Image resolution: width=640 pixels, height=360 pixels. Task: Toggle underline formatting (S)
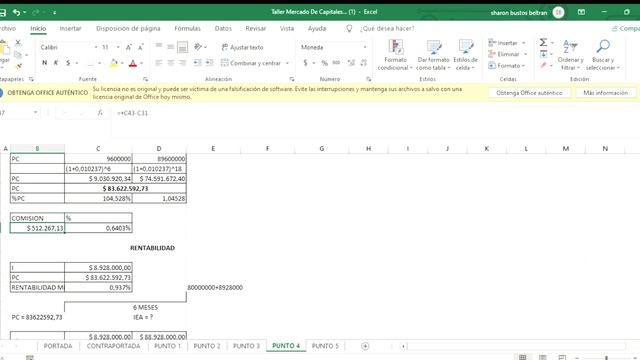(x=68, y=63)
